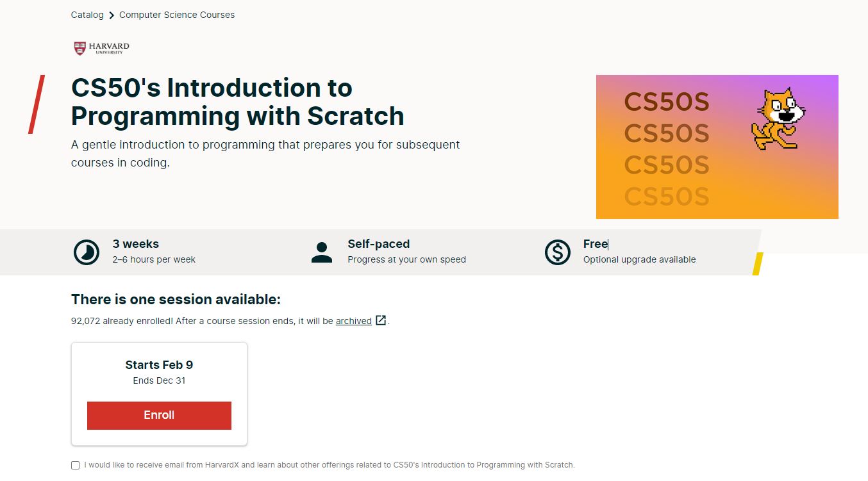This screenshot has height=481, width=868.
Task: Open the Catalog breadcrumb link
Action: coord(87,15)
